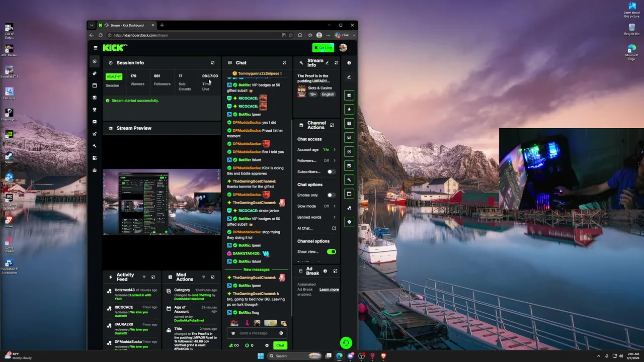Open Recycle Bin on the desktop

point(632,29)
